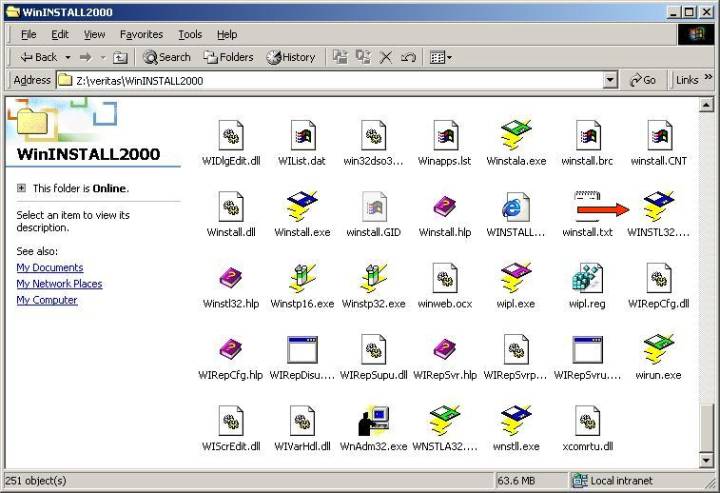Expand the Links toolbar chevron
Image resolution: width=720 pixels, height=493 pixels.
coord(708,77)
